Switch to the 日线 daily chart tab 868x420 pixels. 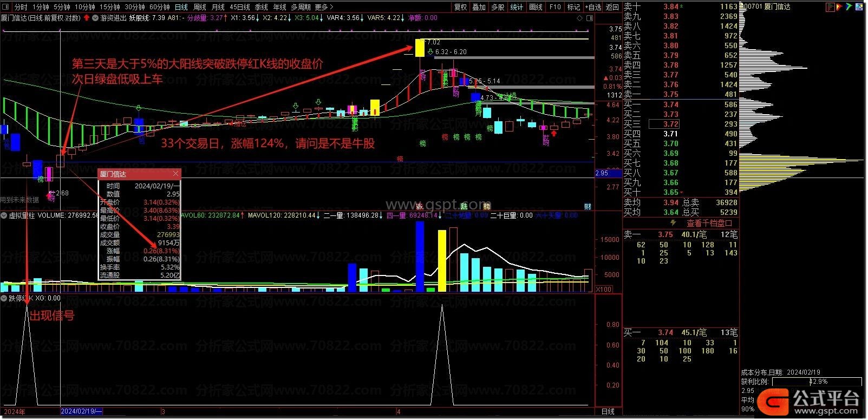[x=181, y=7]
